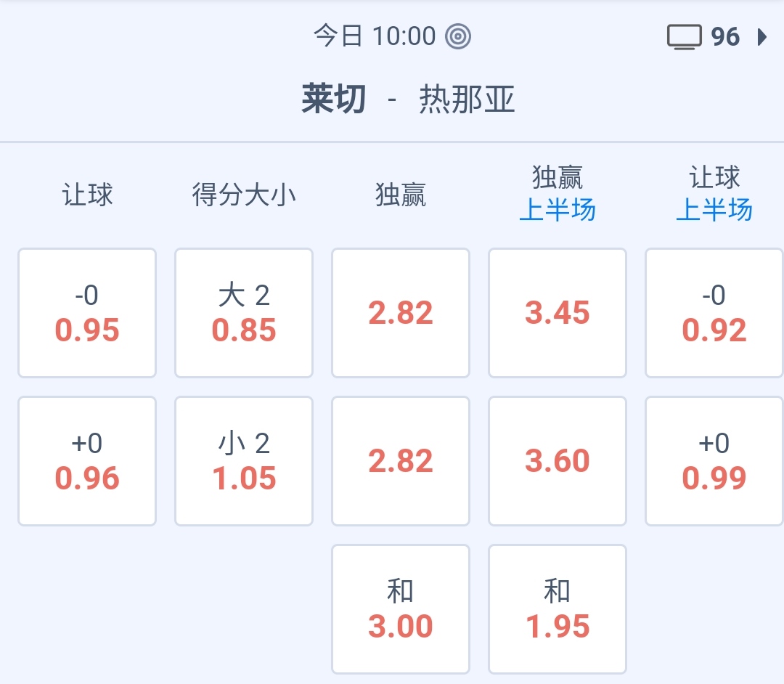Open the live TV stream icon
This screenshot has height=684, width=784.
[x=684, y=36]
